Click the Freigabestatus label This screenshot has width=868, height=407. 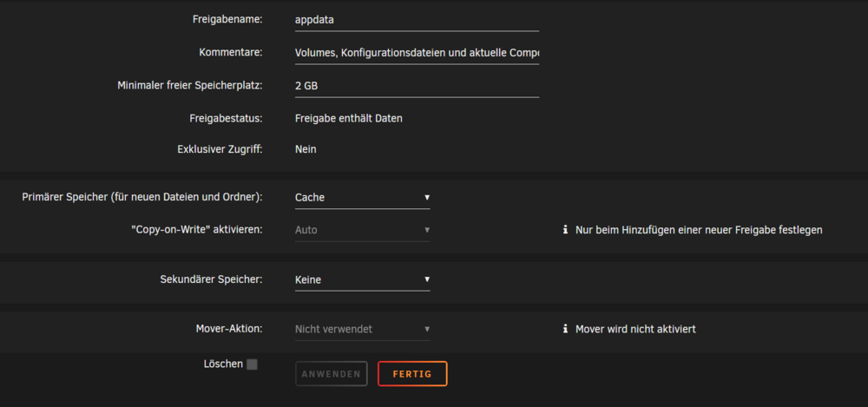227,119
